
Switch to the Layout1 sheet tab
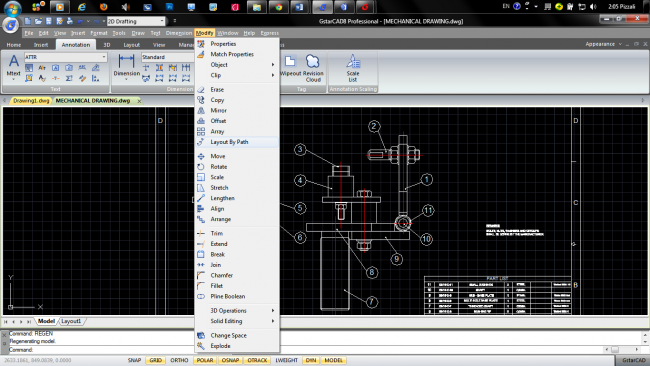pos(71,321)
